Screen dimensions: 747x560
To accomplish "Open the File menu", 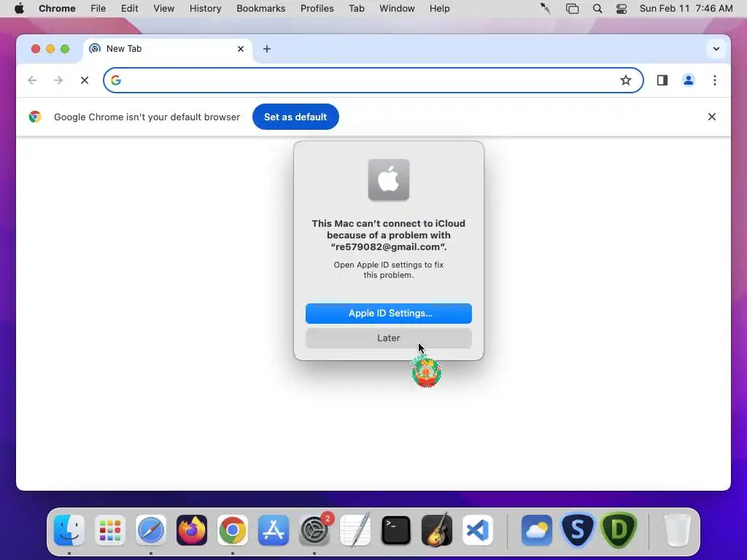I will tap(98, 9).
